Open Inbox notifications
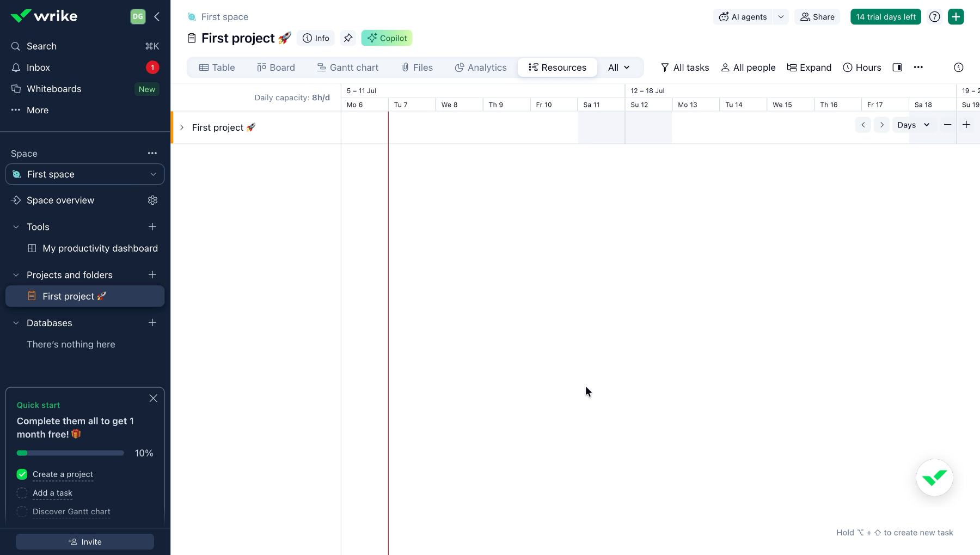 (x=85, y=68)
